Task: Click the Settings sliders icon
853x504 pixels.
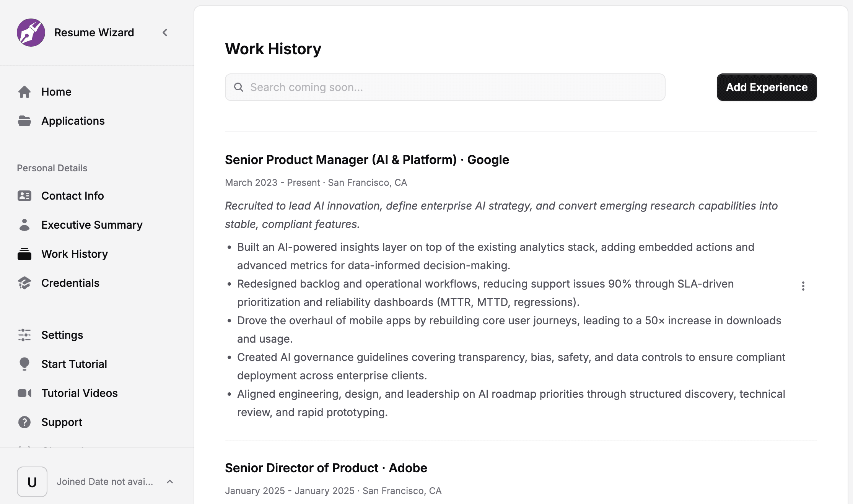Action: pyautogui.click(x=24, y=335)
